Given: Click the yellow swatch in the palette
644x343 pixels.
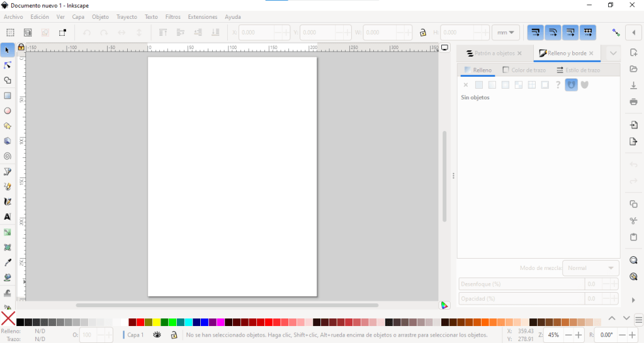Looking at the screenshot, I should point(157,322).
